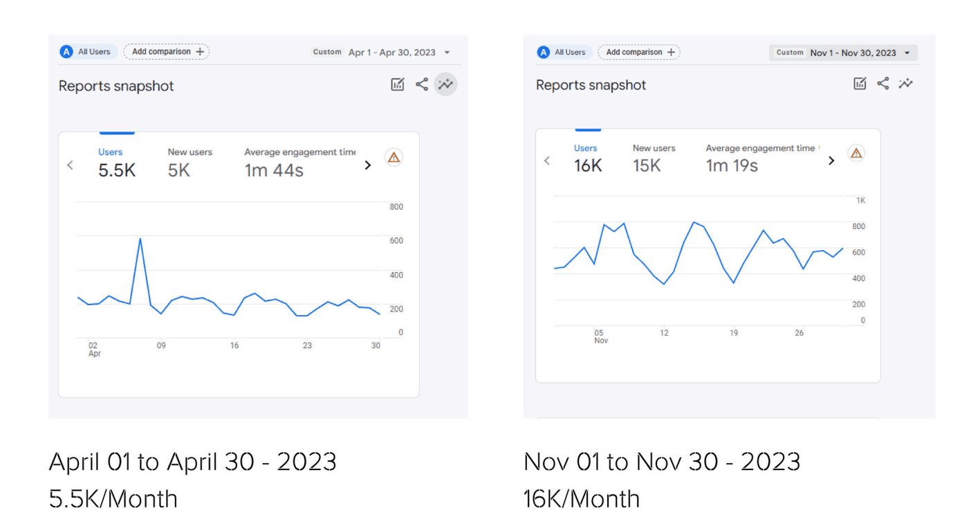The height and width of the screenshot is (524, 980).
Task: Click the warning triangle in April card
Action: pos(394,158)
